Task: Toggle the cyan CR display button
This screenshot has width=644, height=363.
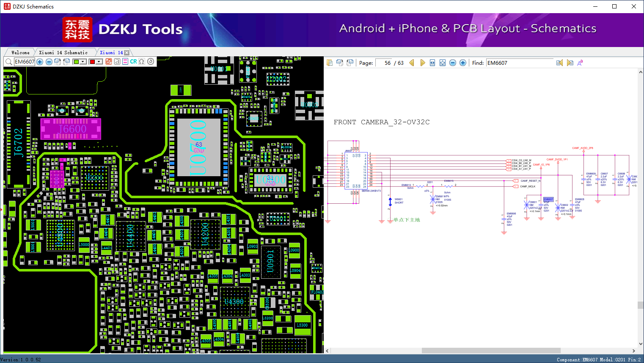Action: tap(134, 62)
